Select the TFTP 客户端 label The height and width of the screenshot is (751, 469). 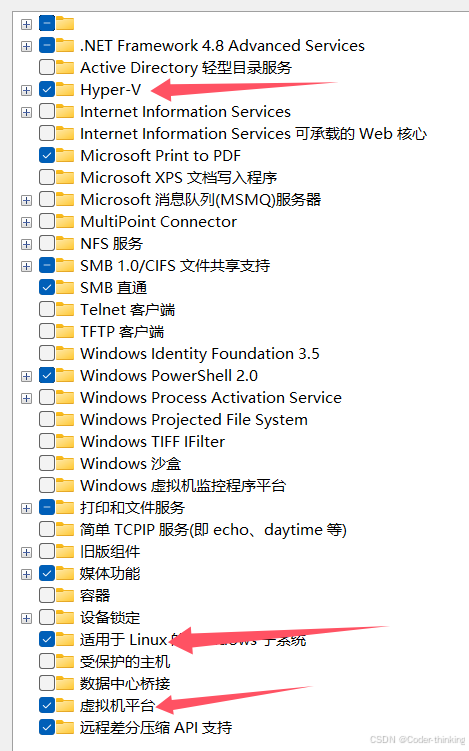(122, 331)
